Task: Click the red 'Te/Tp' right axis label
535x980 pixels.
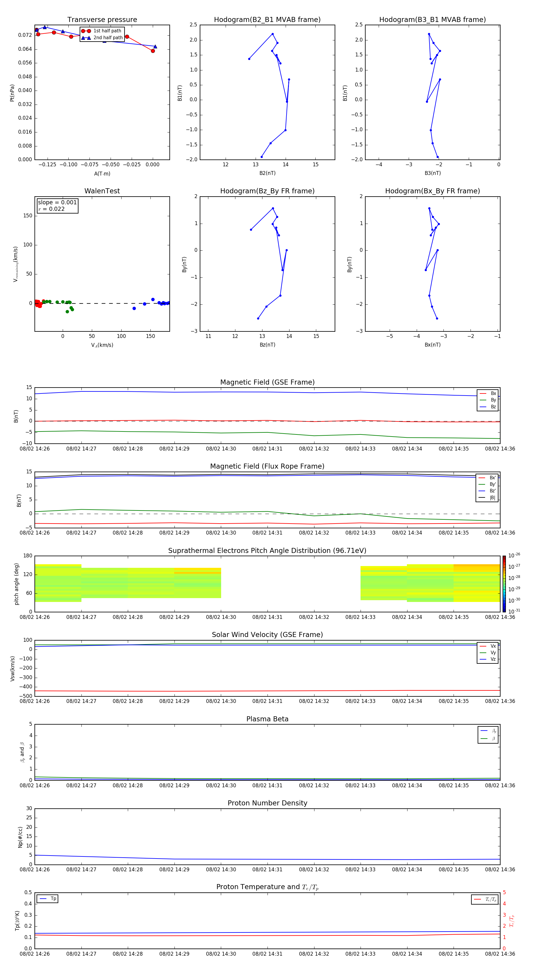Action: point(512,921)
